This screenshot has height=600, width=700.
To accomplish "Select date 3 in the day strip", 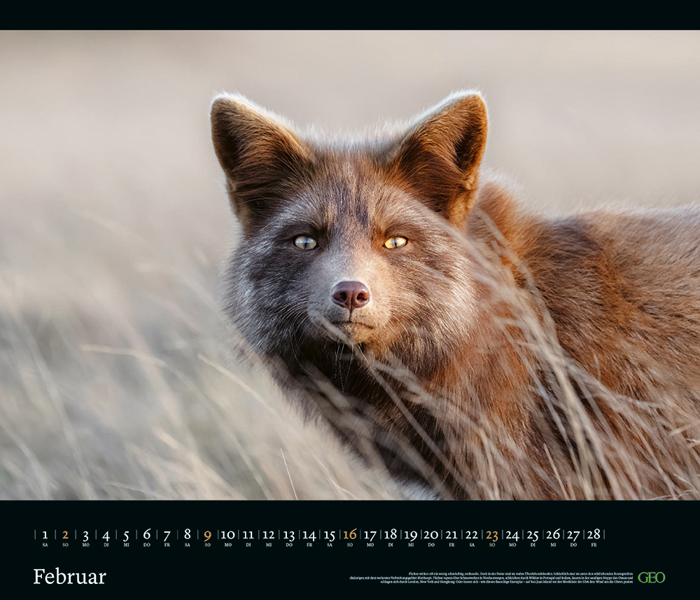I will click(85, 535).
